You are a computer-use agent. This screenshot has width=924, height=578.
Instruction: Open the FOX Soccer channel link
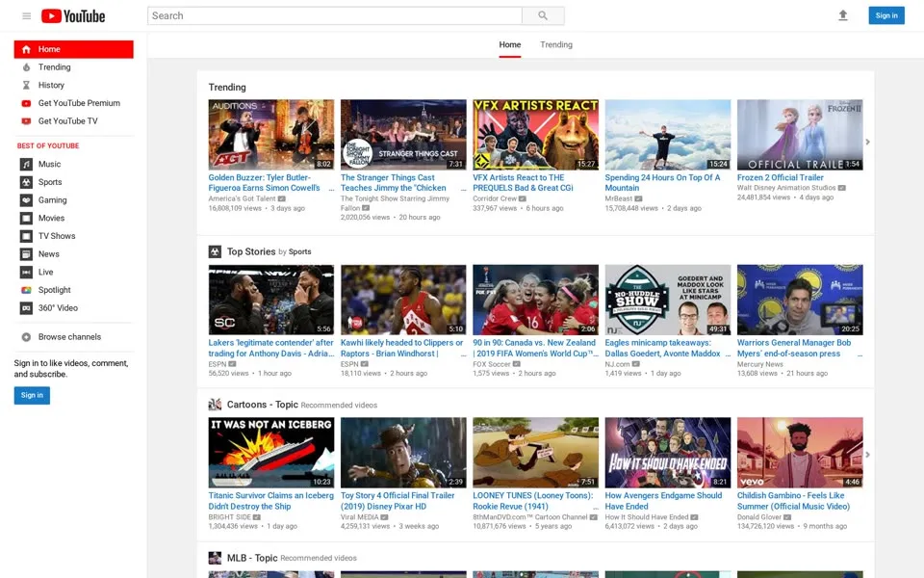click(x=492, y=364)
